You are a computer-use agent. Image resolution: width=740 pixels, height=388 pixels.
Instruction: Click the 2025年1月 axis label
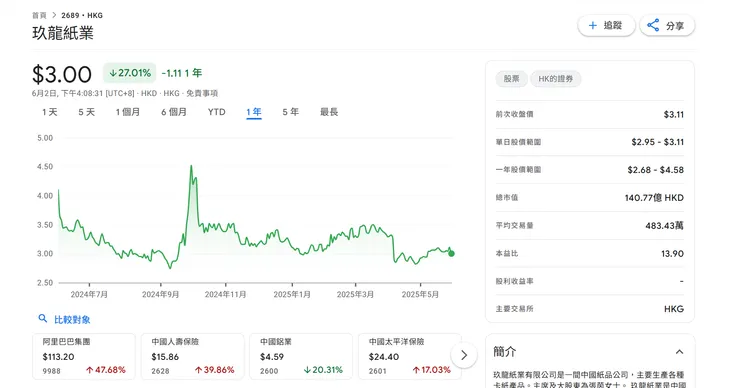(x=292, y=295)
